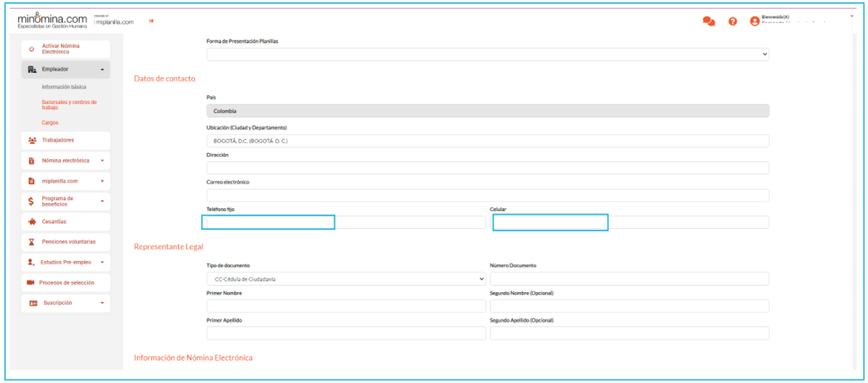Open Sucursales y centros de trabajo
This screenshot has height=383, width=868.
[x=68, y=105]
